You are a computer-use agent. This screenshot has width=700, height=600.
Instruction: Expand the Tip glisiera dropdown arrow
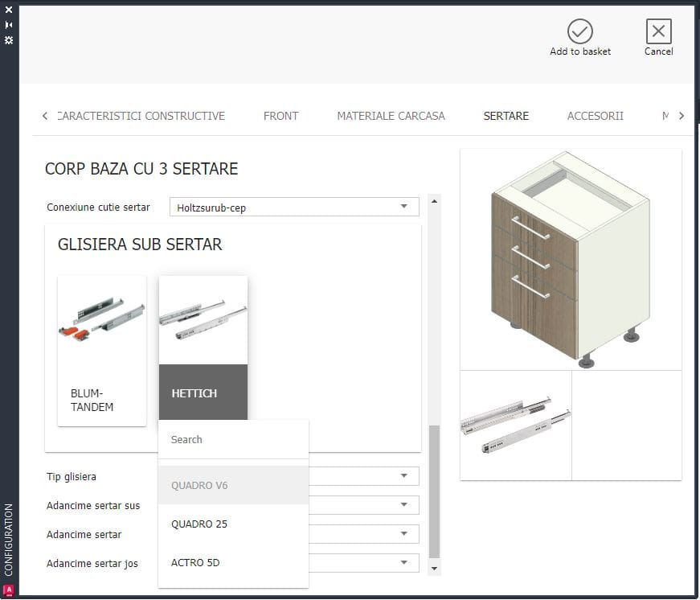click(x=404, y=476)
